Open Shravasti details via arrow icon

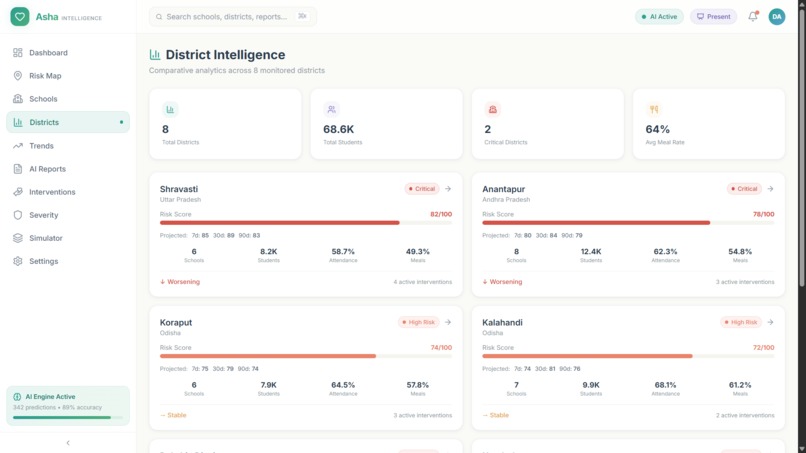(448, 189)
